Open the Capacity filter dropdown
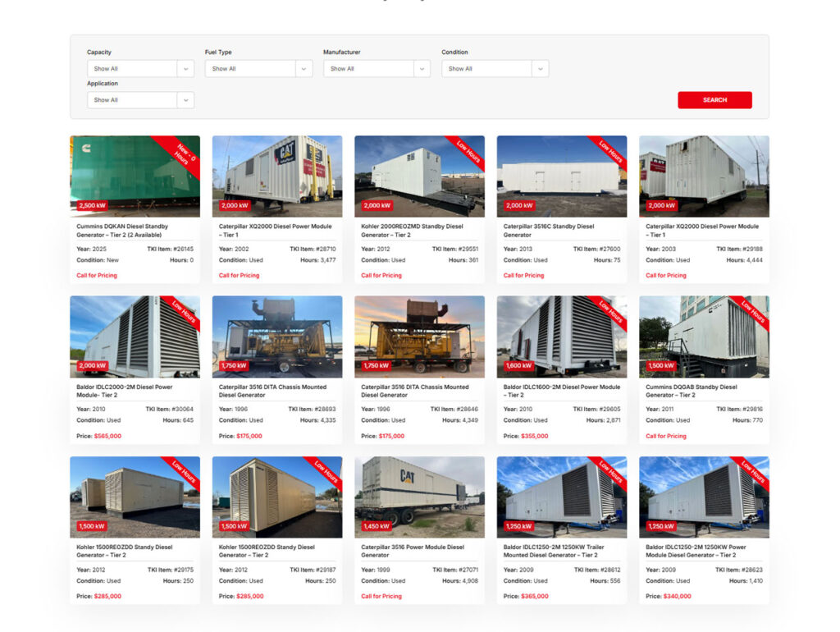The image size is (840, 632). pos(139,68)
